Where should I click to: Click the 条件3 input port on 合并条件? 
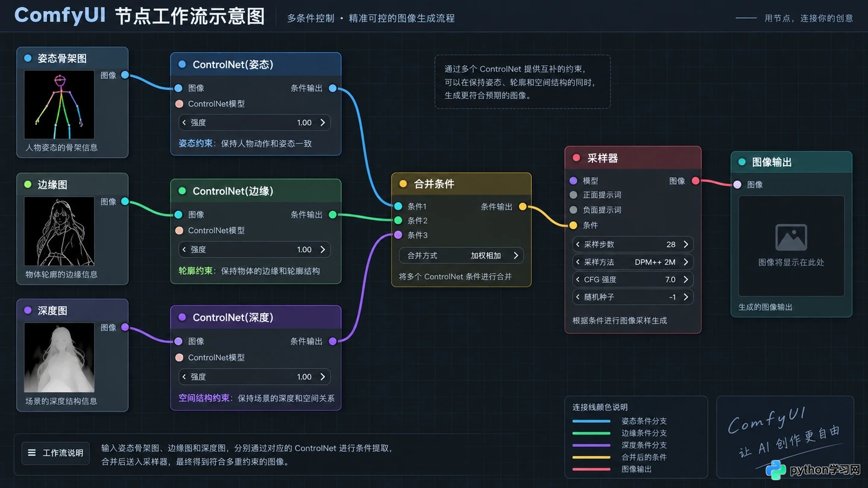point(398,235)
